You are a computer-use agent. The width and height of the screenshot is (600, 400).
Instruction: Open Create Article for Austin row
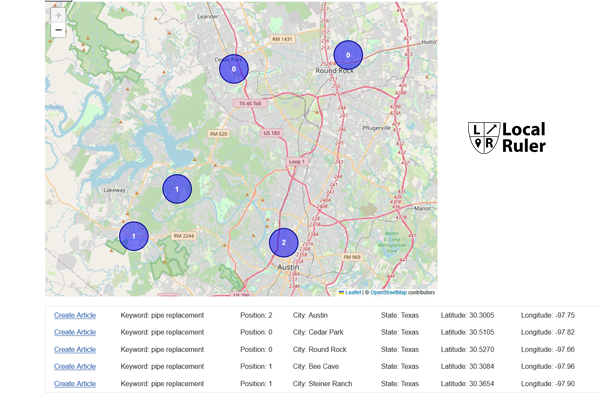[75, 315]
